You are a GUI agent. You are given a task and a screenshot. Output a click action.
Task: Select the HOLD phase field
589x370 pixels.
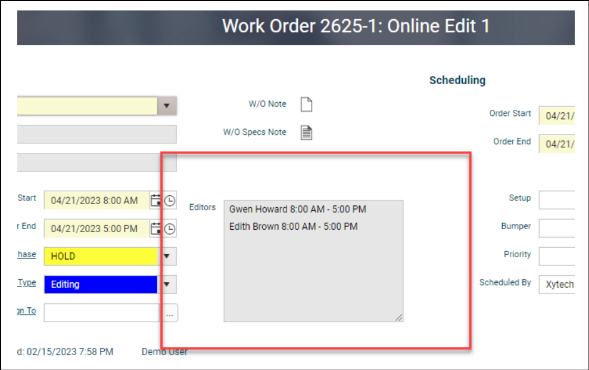101,256
